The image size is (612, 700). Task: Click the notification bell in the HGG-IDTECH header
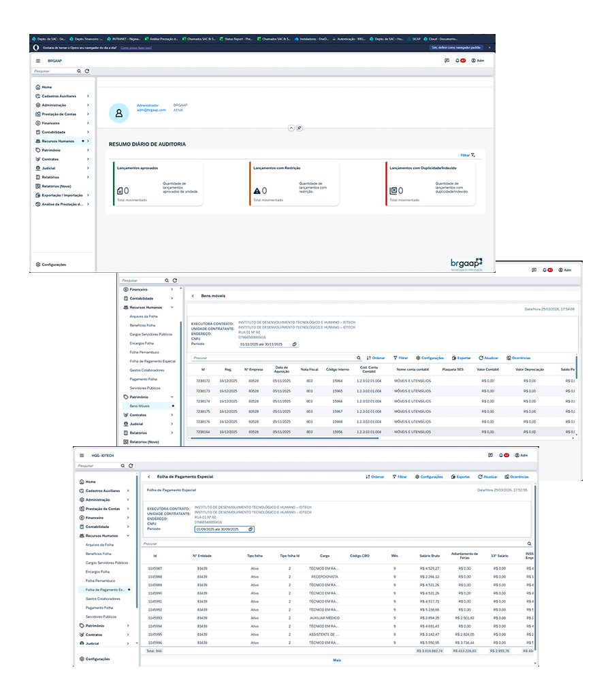(501, 455)
